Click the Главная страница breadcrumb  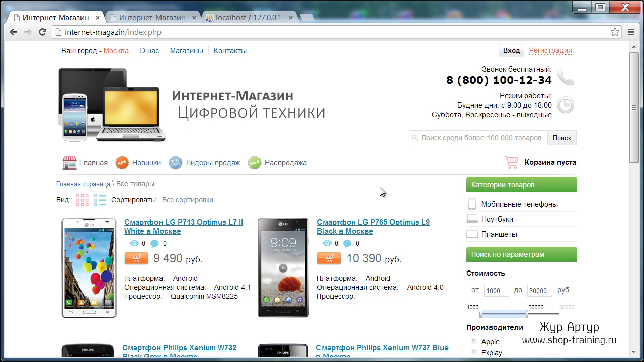[83, 184]
